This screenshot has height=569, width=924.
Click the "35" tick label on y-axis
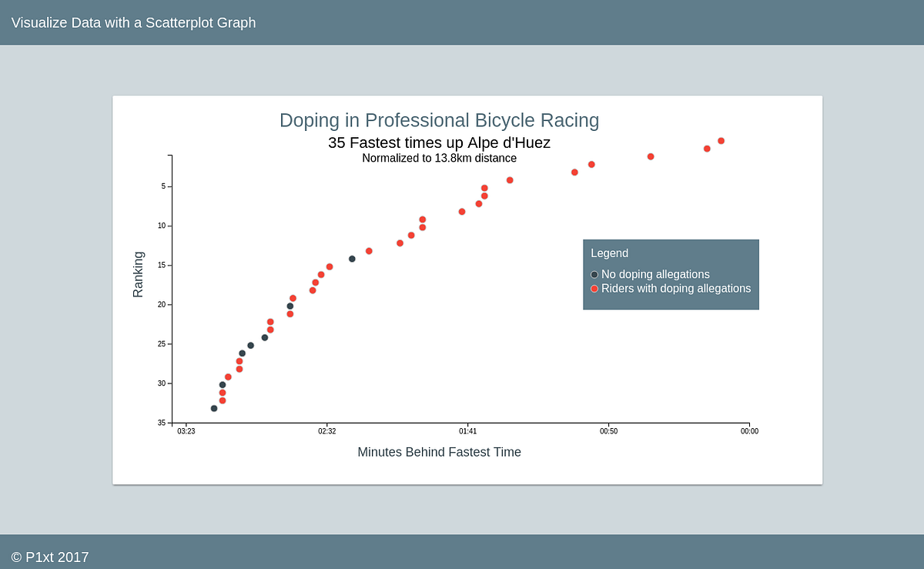tap(162, 422)
